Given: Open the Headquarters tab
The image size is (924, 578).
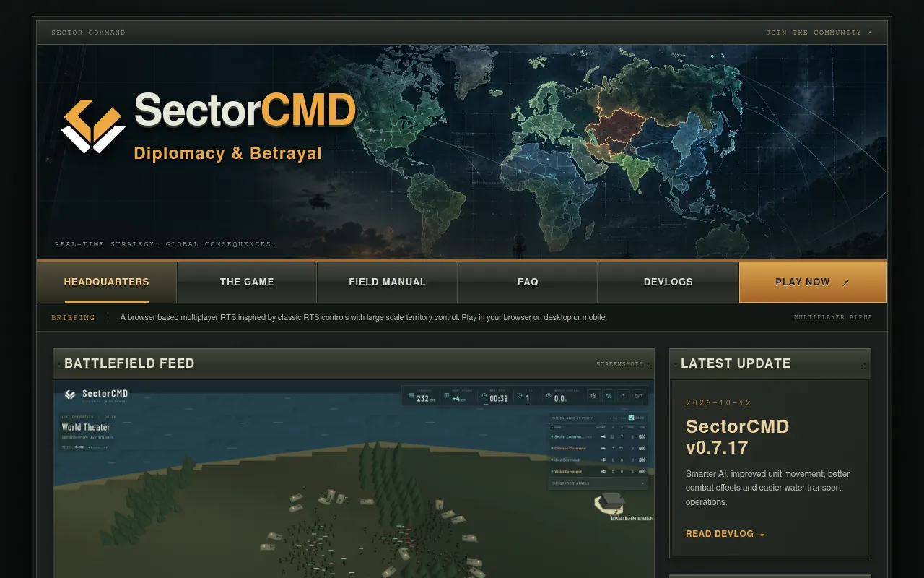Looking at the screenshot, I should click(x=107, y=282).
